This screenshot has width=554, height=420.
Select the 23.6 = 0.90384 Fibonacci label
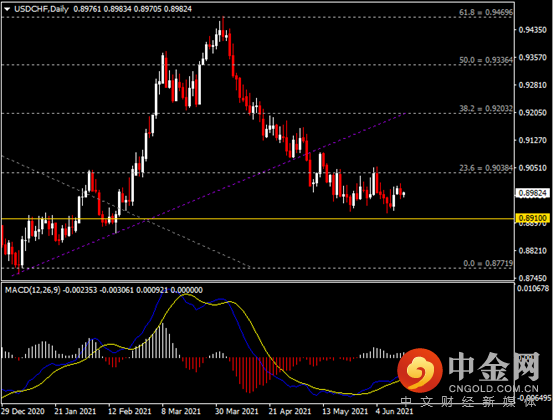click(485, 168)
